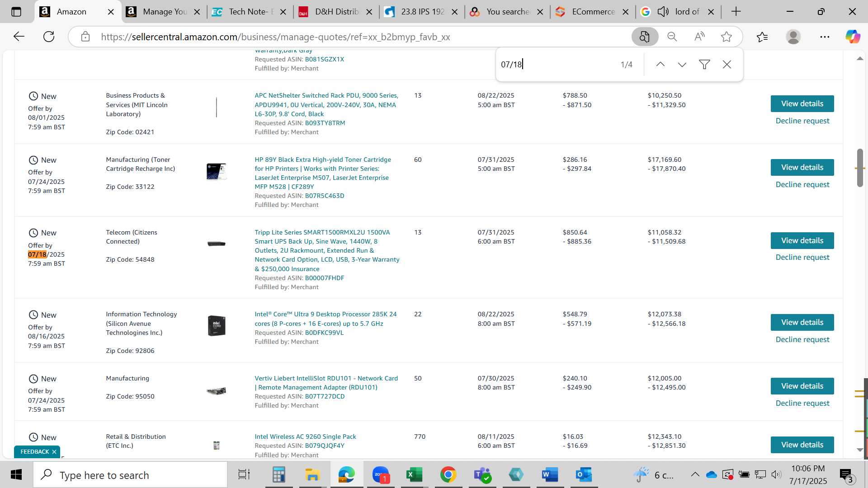Go back to the previous page
Screen dimensions: 868x488
(x=19, y=37)
